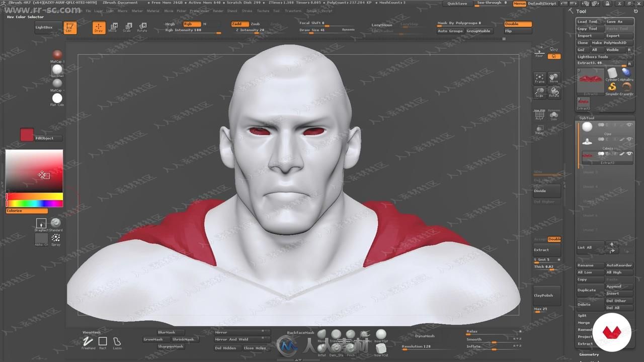Viewport: 644px width, 362px height.
Task: Toggle the PolyF wireframe icon
Action: [x=539, y=115]
